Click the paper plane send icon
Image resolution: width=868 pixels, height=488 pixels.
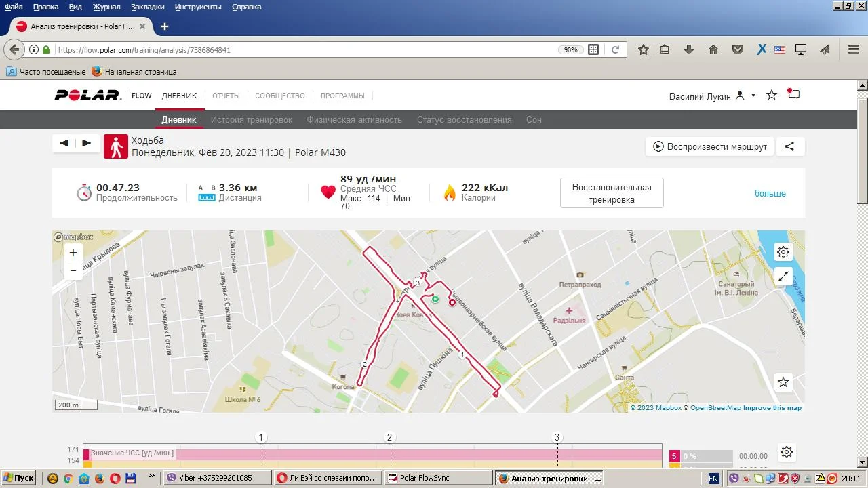(x=825, y=49)
